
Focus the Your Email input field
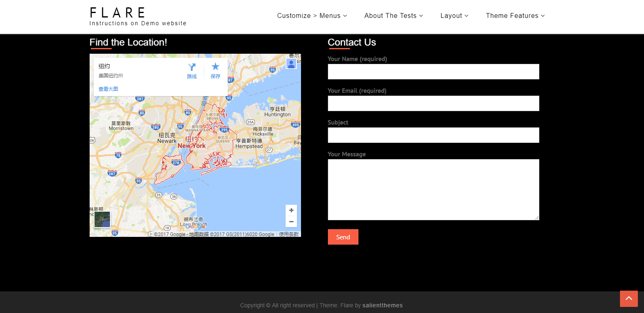point(433,103)
